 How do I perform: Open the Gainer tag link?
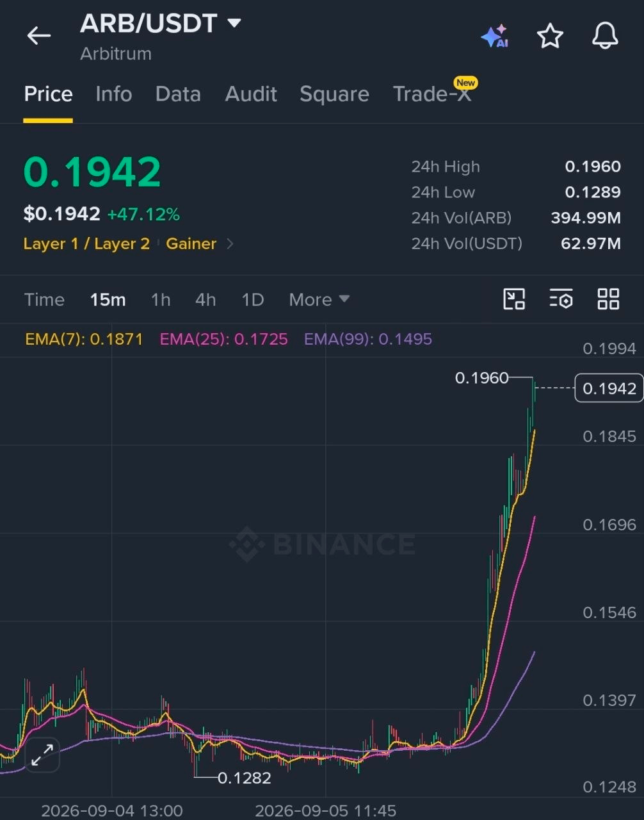tap(191, 244)
